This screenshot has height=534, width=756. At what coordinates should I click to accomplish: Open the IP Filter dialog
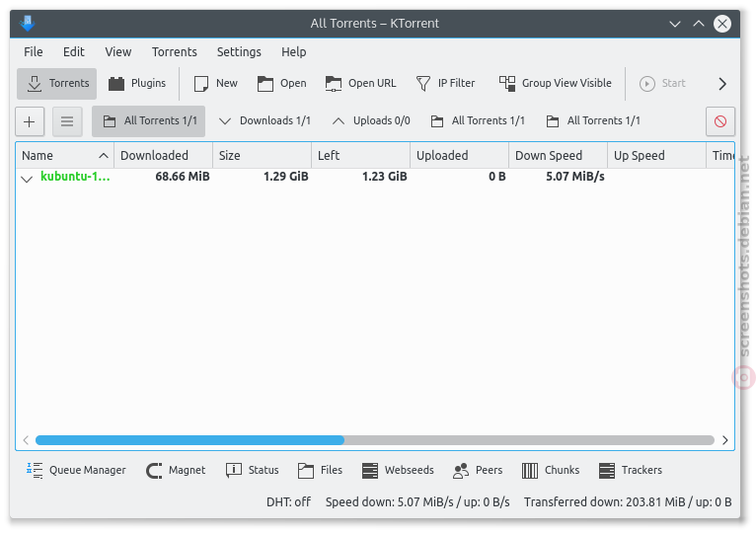pyautogui.click(x=445, y=84)
